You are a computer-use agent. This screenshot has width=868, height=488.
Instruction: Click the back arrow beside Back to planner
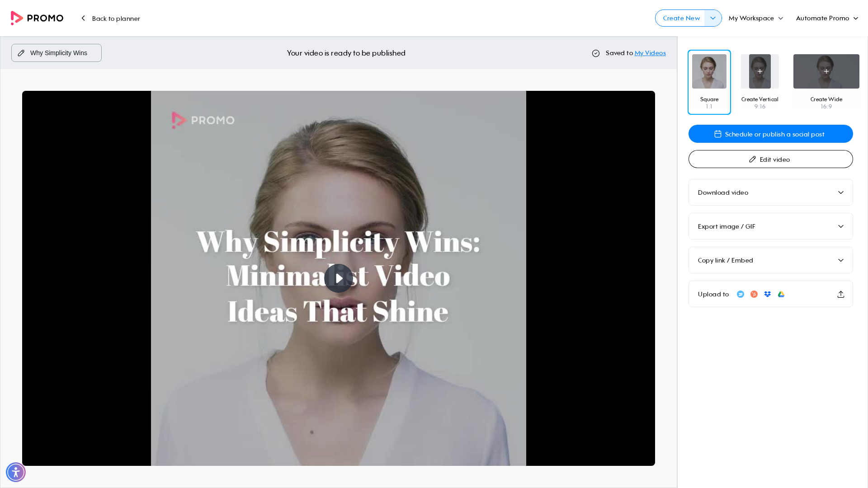pyautogui.click(x=83, y=18)
